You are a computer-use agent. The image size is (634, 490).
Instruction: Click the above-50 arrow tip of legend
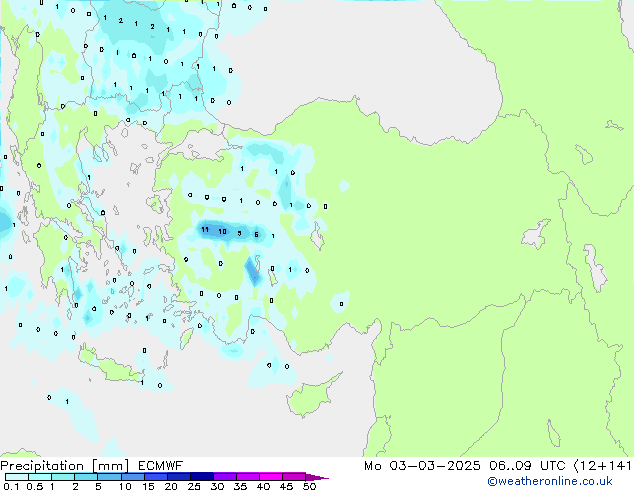click(317, 477)
